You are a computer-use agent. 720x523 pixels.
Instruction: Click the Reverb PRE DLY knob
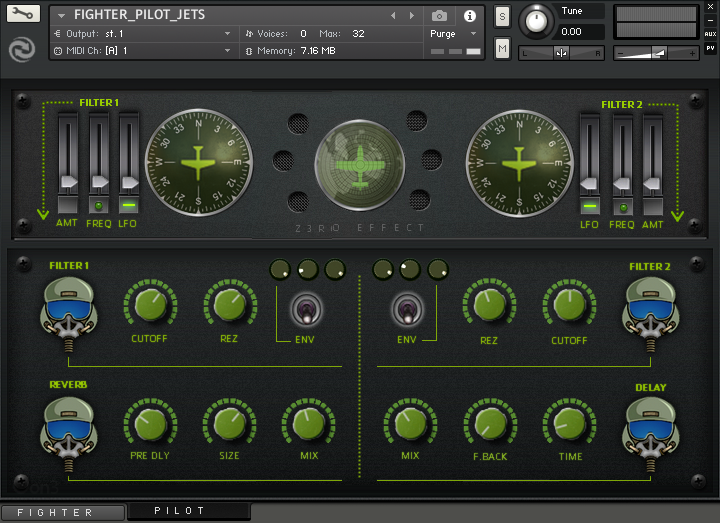coord(150,424)
